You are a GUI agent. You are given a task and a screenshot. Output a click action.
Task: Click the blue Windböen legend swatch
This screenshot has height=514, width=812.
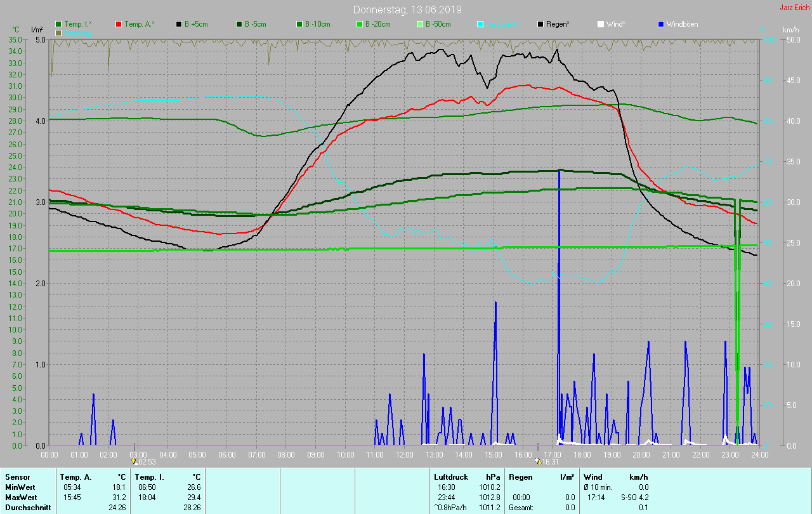coord(661,24)
